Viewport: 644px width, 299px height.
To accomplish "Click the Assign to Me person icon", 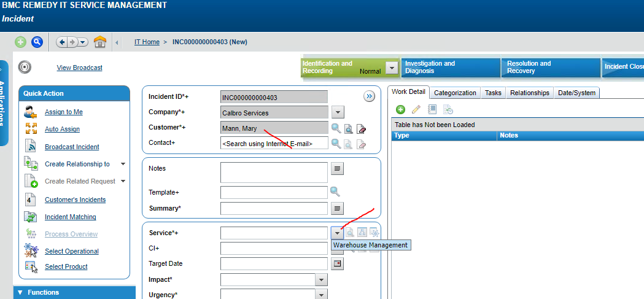I will [31, 112].
